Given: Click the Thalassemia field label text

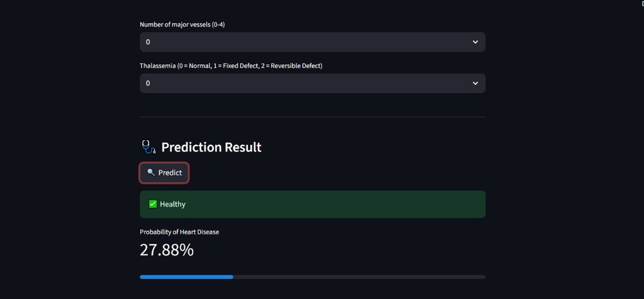Looking at the screenshot, I should coord(231,65).
